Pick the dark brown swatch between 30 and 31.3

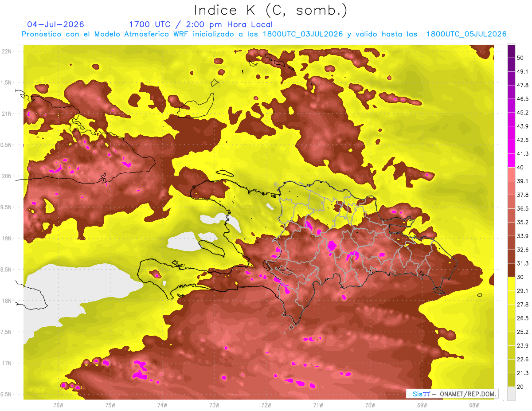(x=511, y=270)
